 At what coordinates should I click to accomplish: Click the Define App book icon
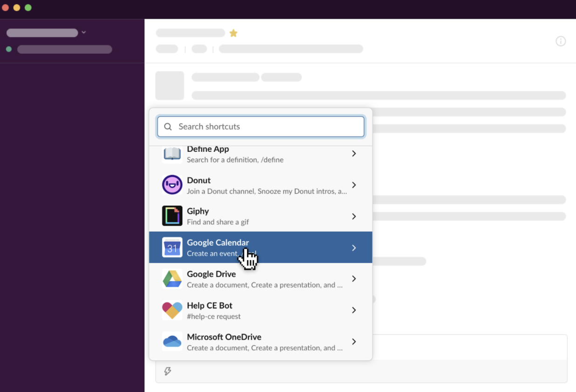tap(172, 154)
